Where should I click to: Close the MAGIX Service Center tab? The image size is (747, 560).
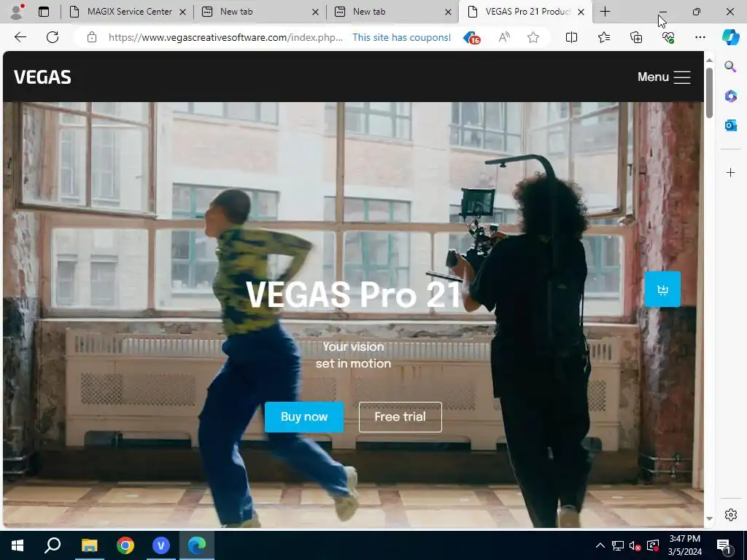182,12
